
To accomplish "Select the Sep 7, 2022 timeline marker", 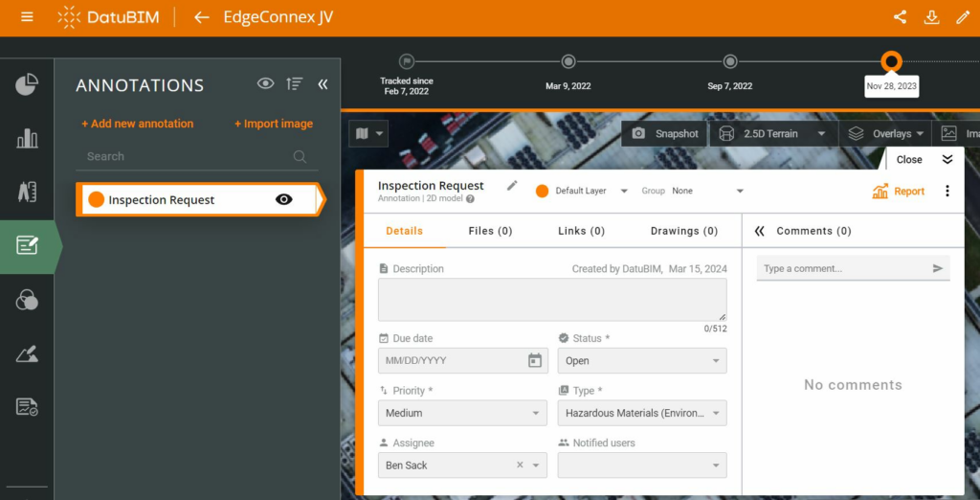I will [x=730, y=61].
